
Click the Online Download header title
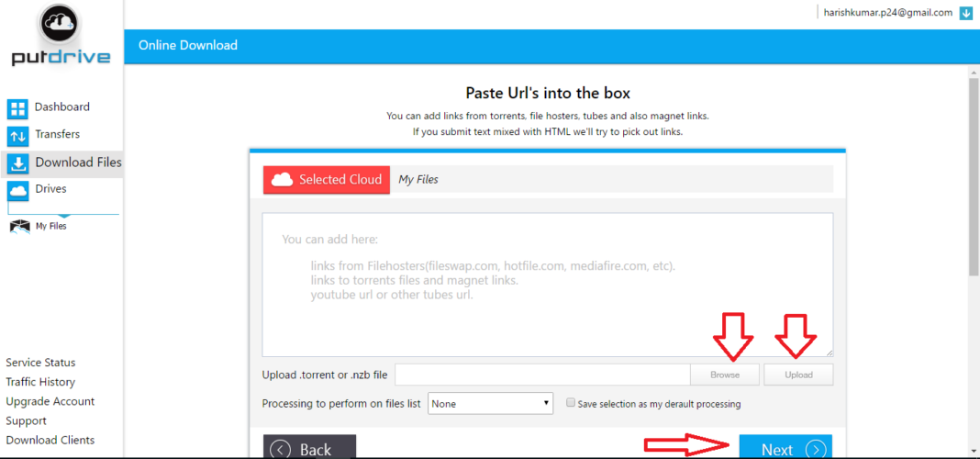pos(188,45)
